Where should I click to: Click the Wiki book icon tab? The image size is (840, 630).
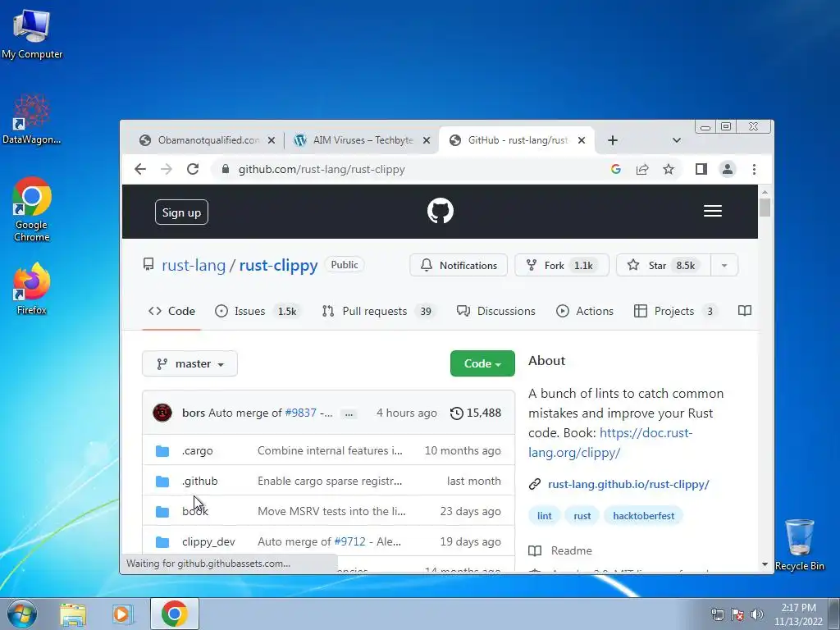[745, 311]
